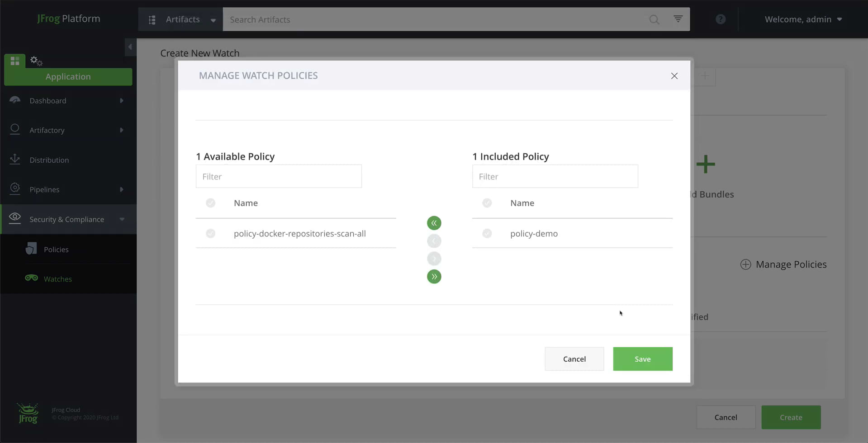This screenshot has width=868, height=443.
Task: Open the Dashboard section icon
Action: (15, 100)
